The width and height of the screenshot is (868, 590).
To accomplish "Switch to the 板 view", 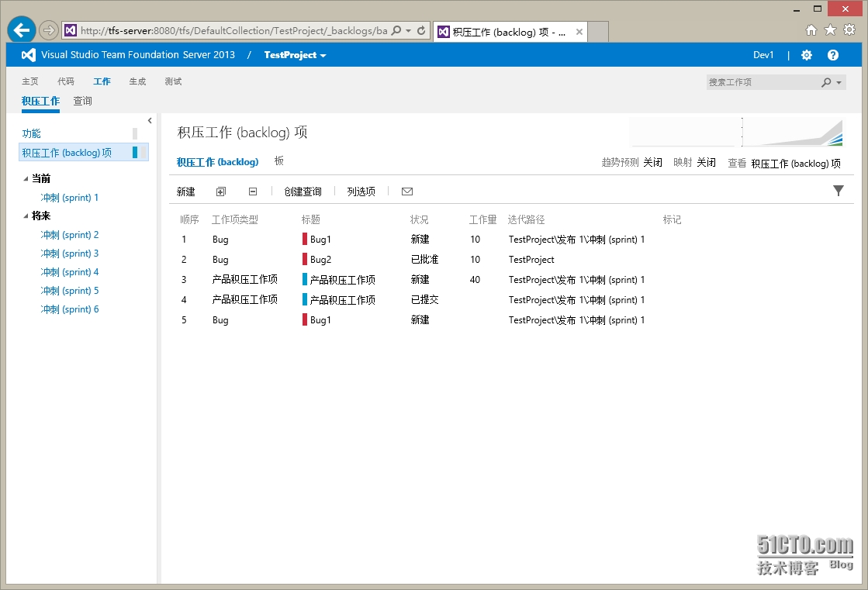I will coord(279,160).
